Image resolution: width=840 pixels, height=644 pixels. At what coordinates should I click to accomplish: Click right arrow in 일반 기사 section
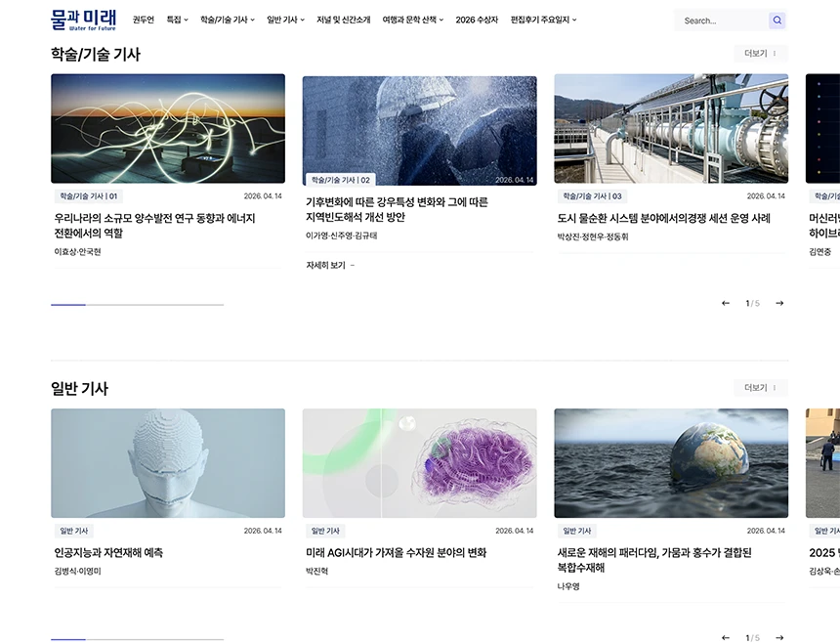pyautogui.click(x=778, y=637)
